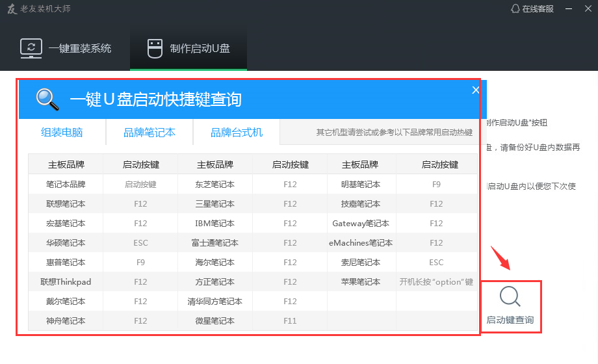
Task: Click the 联想笔记本 cell
Action: pos(66,203)
